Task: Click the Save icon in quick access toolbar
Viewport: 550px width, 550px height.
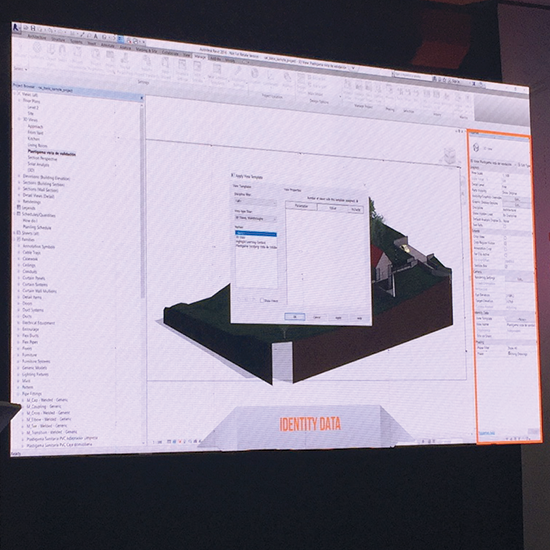Action: tap(33, 28)
